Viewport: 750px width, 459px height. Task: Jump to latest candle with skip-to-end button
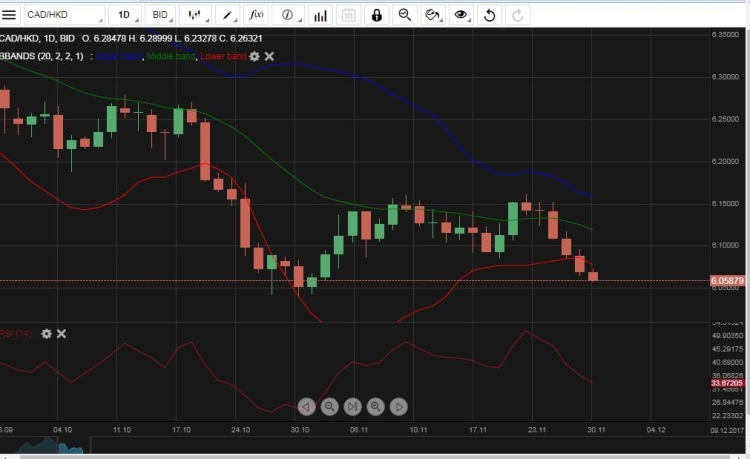click(x=352, y=406)
